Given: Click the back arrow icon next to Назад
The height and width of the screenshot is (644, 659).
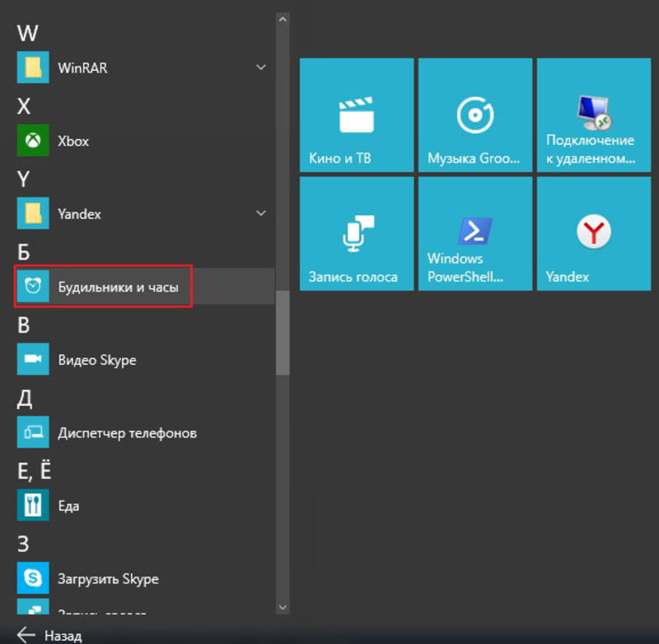Looking at the screenshot, I should 26,635.
